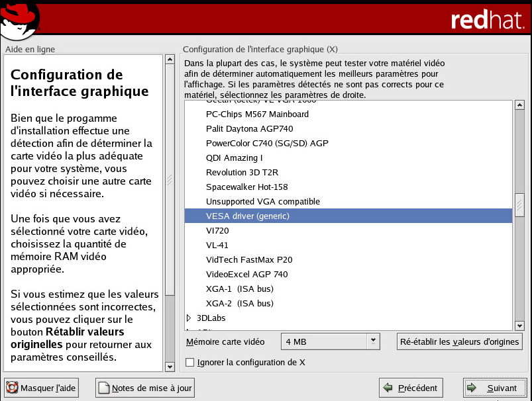The width and height of the screenshot is (532, 401).
Task: Click the document icon on Notes de mise à jour
Action: 104,388
